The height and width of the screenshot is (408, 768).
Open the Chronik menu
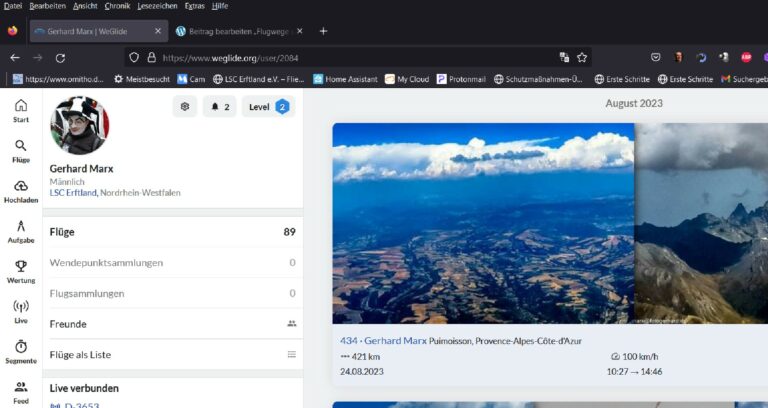pos(118,6)
